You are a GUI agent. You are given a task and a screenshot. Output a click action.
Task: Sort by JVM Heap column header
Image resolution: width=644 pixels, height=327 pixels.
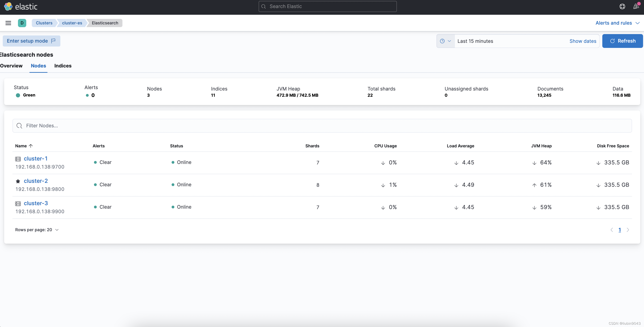541,146
